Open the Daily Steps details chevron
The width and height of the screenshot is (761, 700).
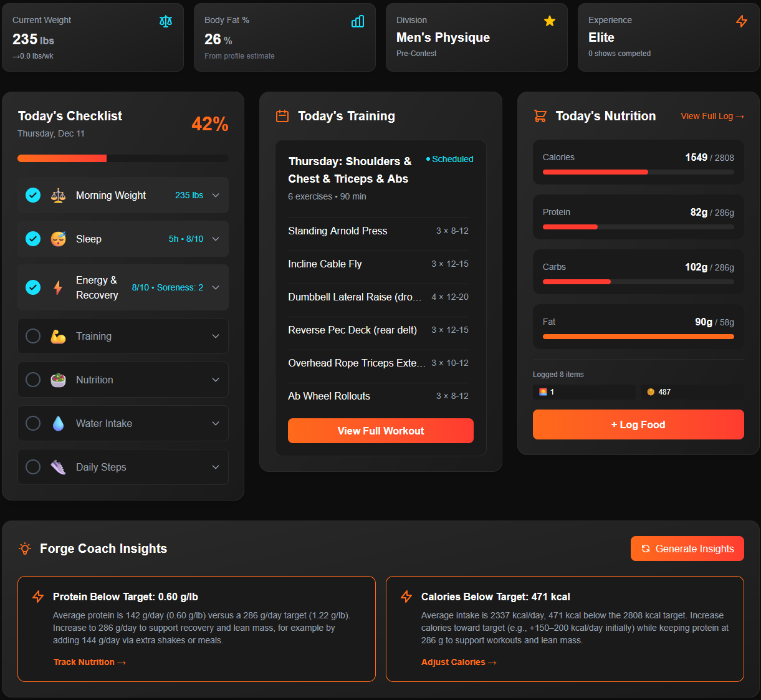tap(216, 467)
